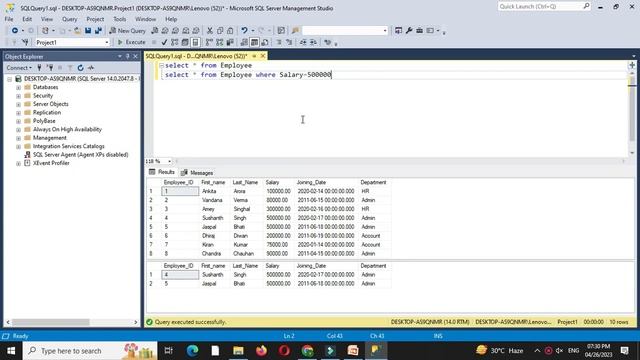Click Refresh icon in Object Explorer

[x=80, y=68]
